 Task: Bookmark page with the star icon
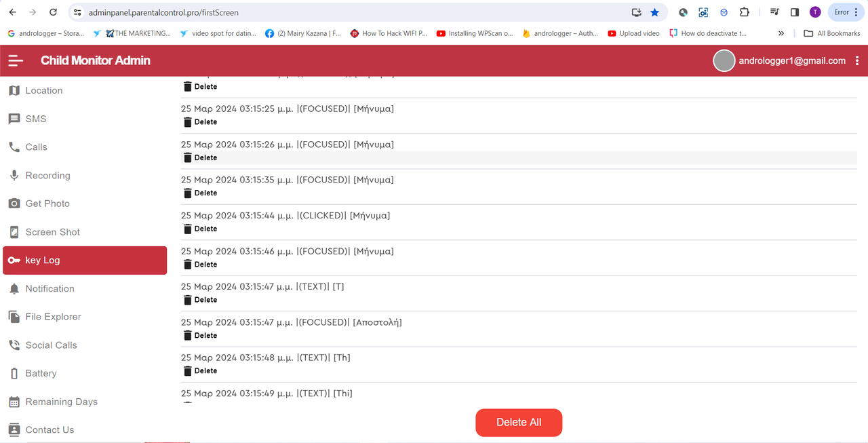pyautogui.click(x=654, y=12)
